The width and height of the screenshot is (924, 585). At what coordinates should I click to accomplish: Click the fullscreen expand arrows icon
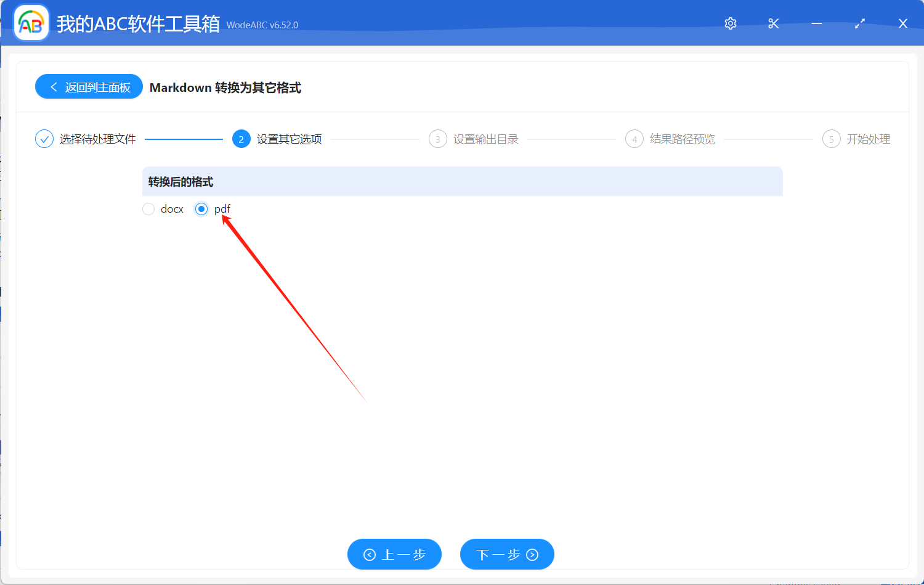click(x=860, y=23)
